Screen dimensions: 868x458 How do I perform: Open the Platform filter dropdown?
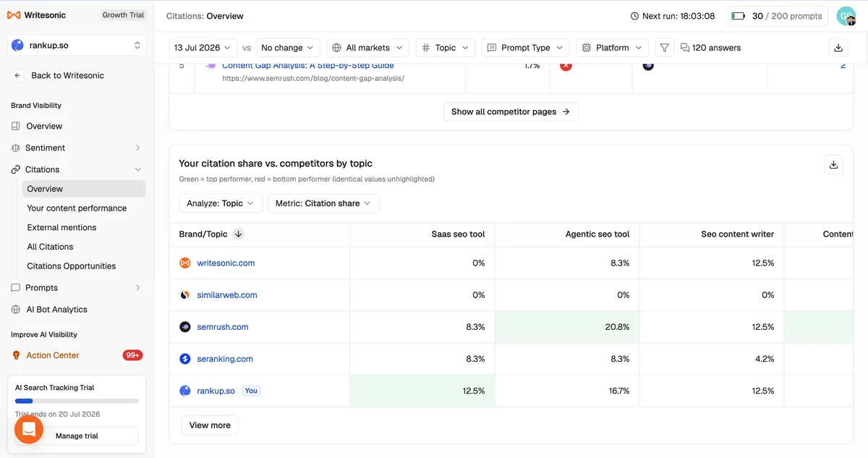[613, 48]
